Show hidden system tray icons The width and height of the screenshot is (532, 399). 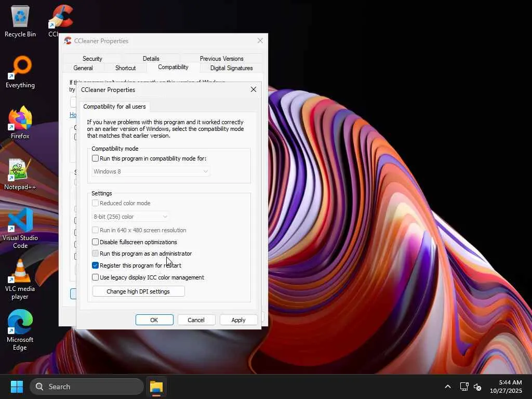(x=448, y=387)
